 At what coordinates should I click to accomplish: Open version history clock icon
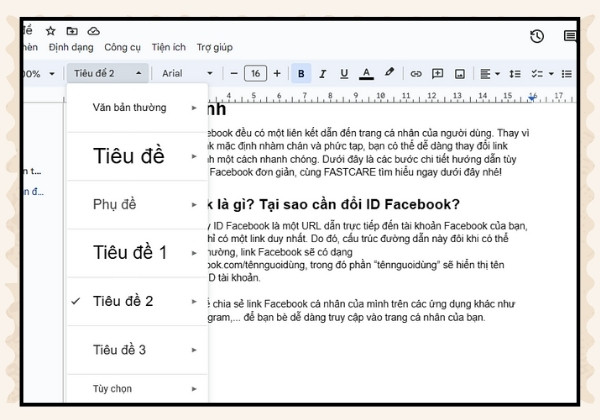point(537,36)
